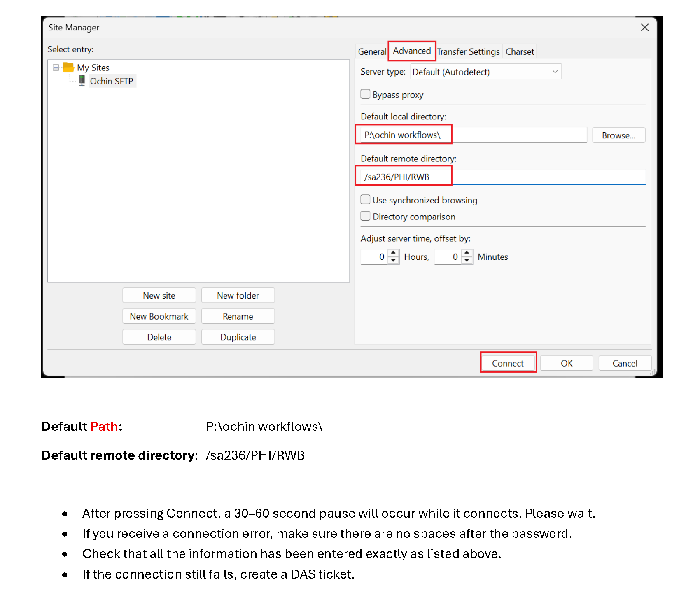The image size is (700, 600).
Task: Close the Site Manager dialog
Action: tap(644, 27)
